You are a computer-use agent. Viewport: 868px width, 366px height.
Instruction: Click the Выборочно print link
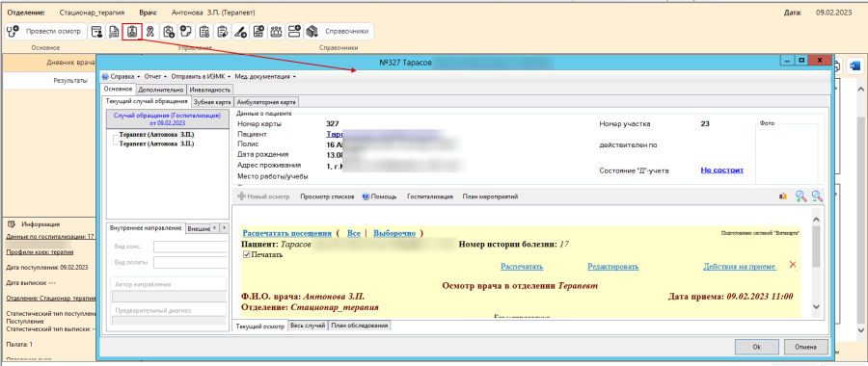(x=394, y=233)
